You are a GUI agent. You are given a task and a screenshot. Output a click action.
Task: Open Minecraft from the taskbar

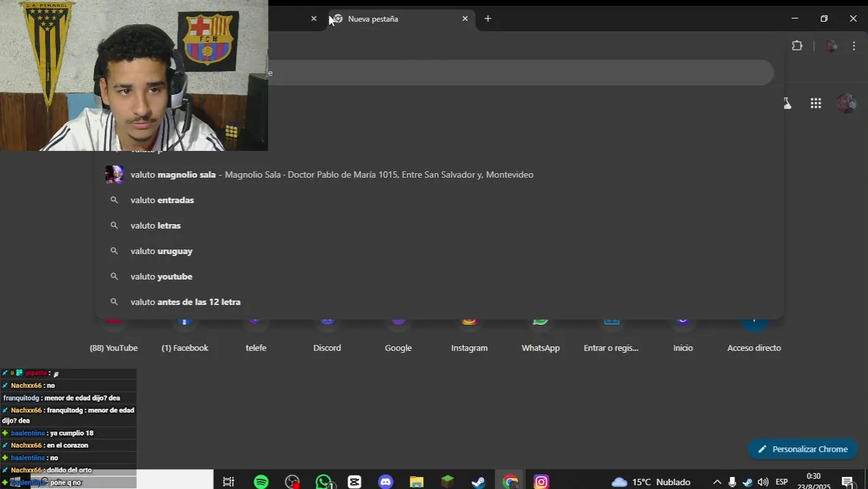point(448,482)
